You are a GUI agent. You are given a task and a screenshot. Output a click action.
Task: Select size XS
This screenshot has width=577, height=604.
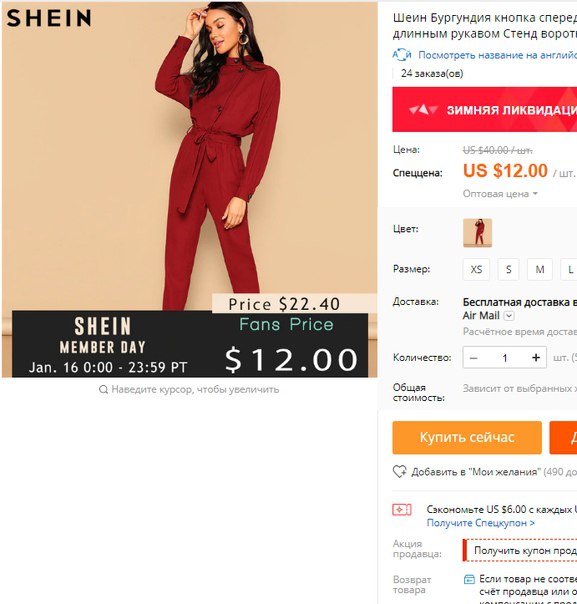(476, 269)
